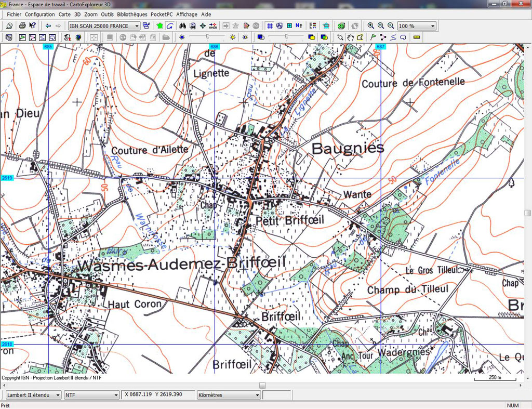Click the north arrow orientation icon
Screen dimensions: 532x409
[x=299, y=26]
